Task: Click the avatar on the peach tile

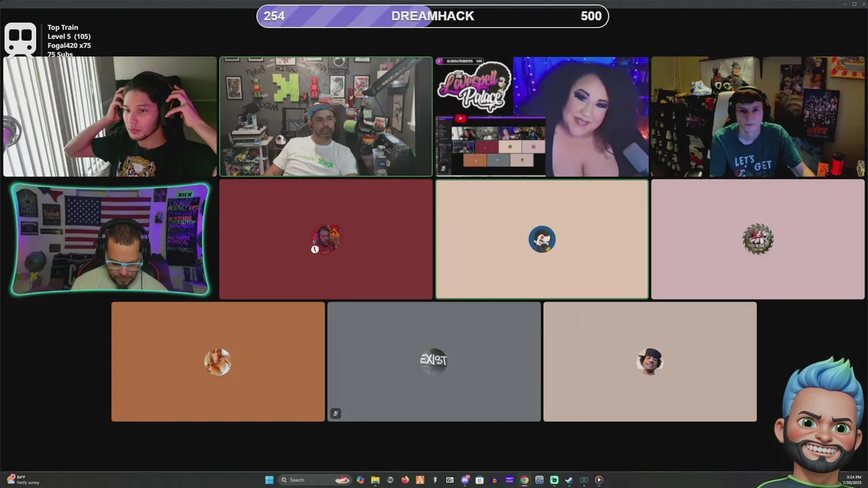Action: pos(542,239)
